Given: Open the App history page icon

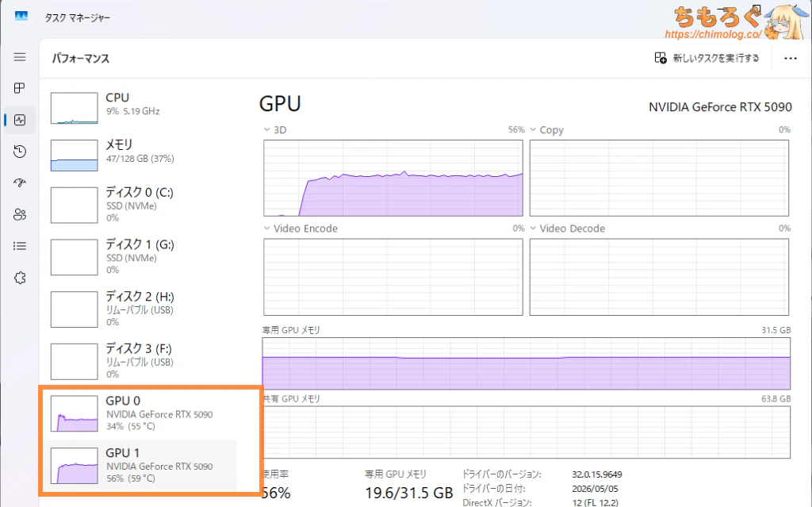Looking at the screenshot, I should click(x=20, y=152).
